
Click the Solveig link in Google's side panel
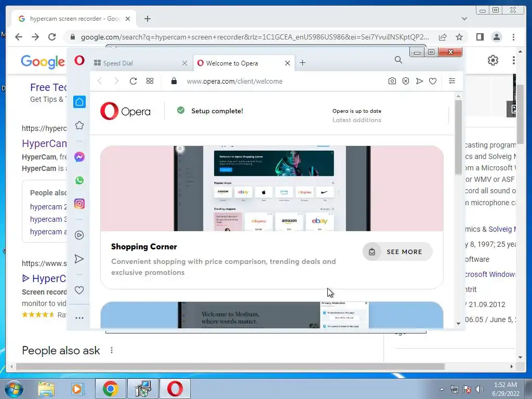502,229
